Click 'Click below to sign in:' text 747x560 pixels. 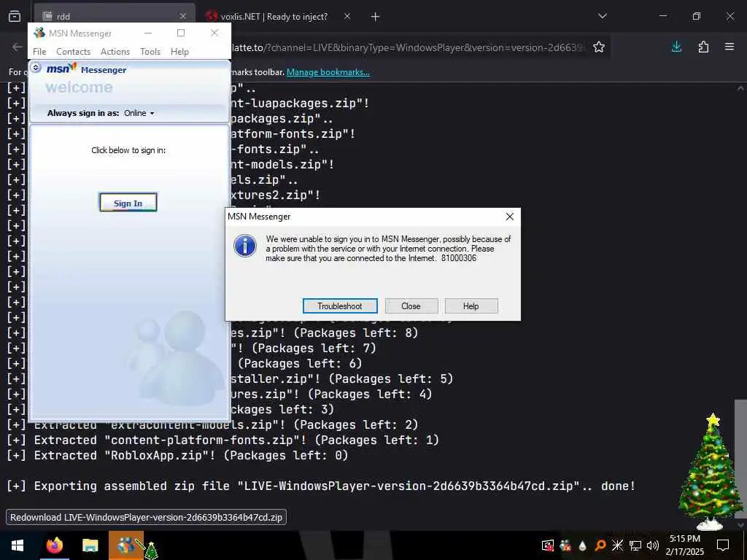(128, 150)
